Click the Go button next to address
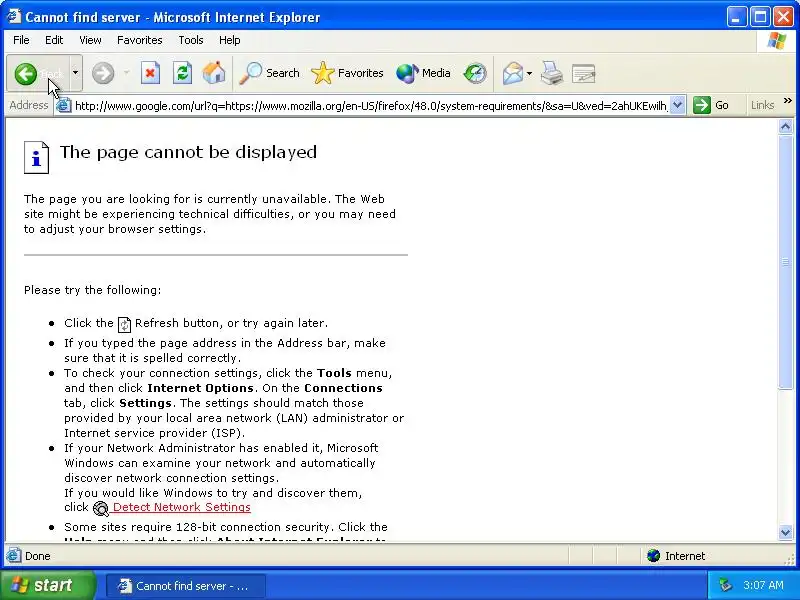This screenshot has width=800, height=600. [x=711, y=105]
